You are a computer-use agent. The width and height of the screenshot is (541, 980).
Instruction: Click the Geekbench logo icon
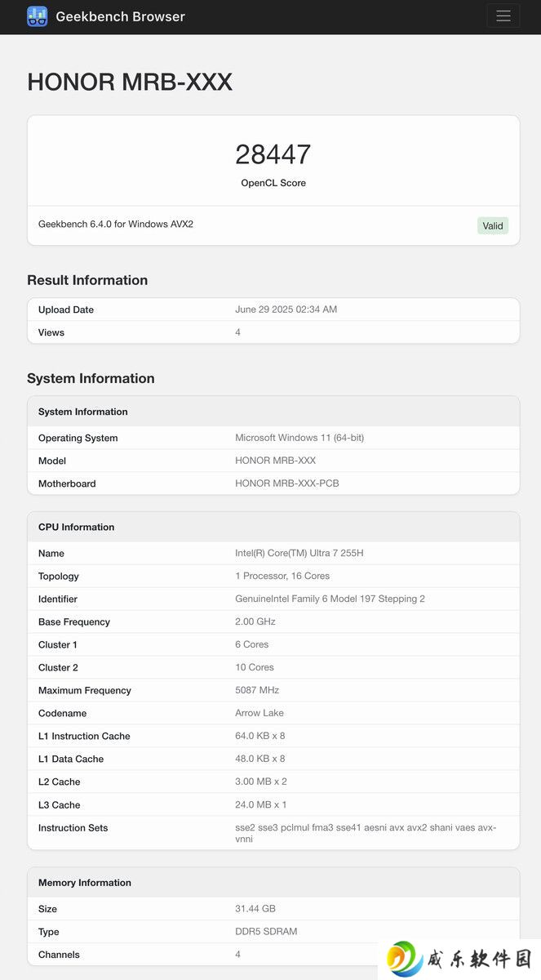pyautogui.click(x=38, y=16)
